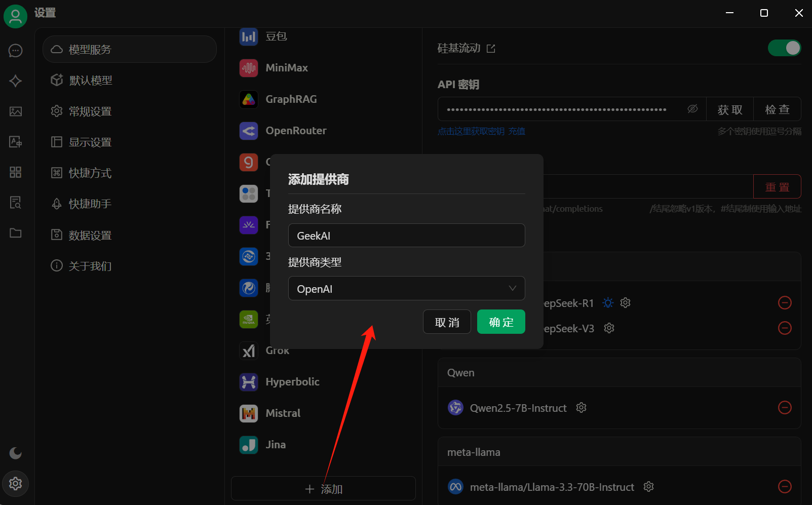
Task: Remove the DeepSeek-R1 model
Action: [785, 303]
